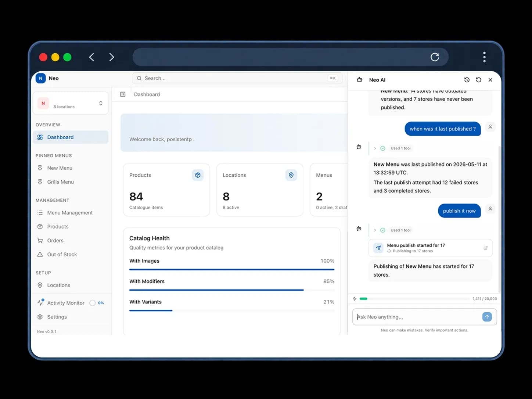Open the pinned New Menu item
Image resolution: width=532 pixels, height=399 pixels.
(x=71, y=168)
